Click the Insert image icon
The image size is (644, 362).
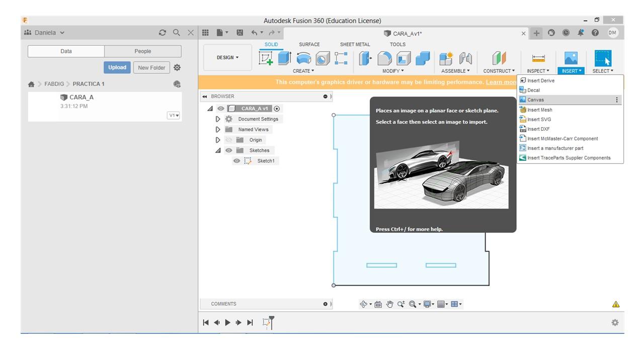click(571, 58)
